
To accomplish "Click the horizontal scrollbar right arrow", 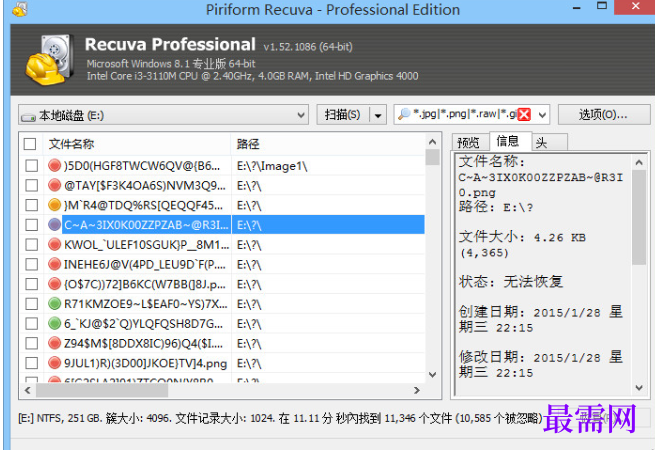I will (x=416, y=390).
